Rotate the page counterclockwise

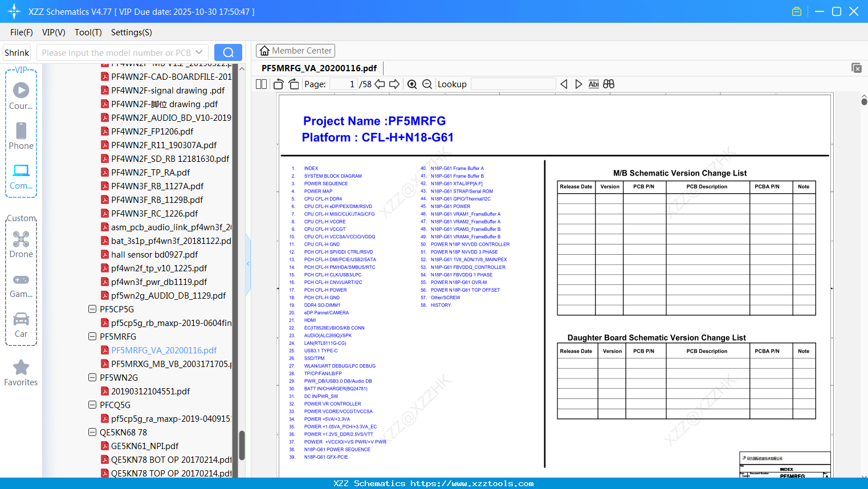tap(279, 84)
